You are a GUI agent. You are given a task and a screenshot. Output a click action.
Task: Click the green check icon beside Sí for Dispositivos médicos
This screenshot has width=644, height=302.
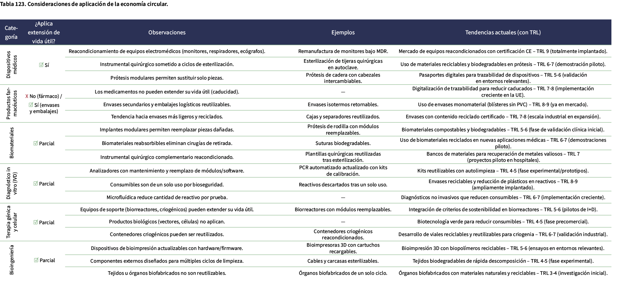click(41, 65)
